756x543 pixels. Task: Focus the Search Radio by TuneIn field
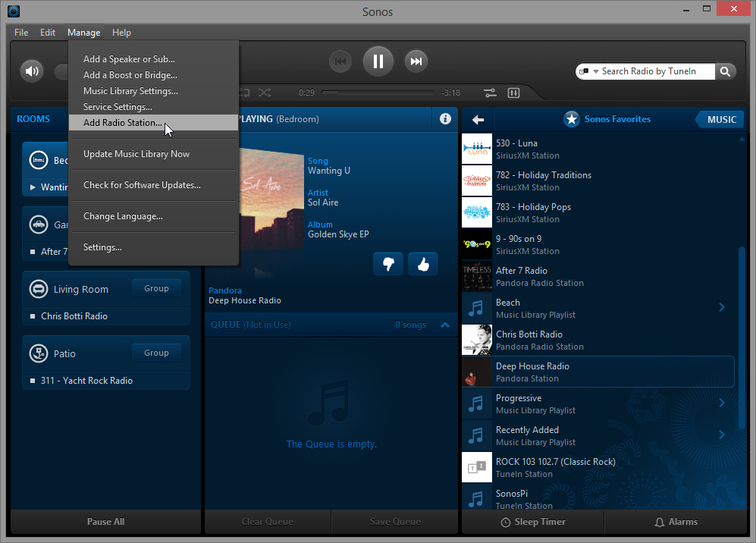649,71
